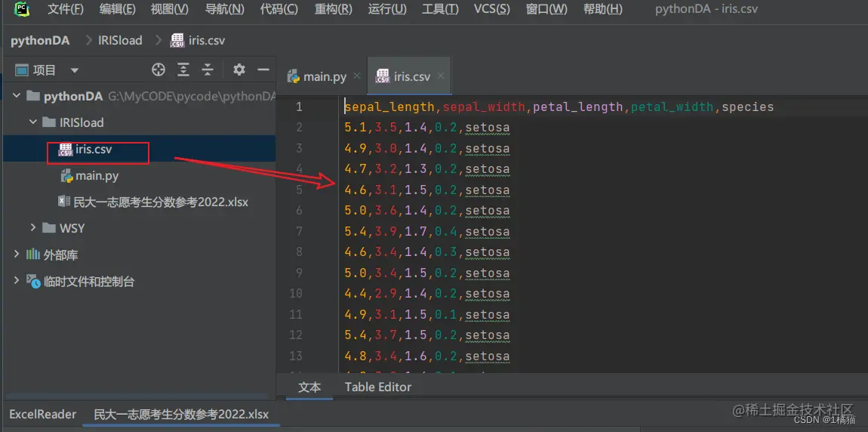Hide the project panel with minus icon
The height and width of the screenshot is (432, 868).
click(x=263, y=69)
